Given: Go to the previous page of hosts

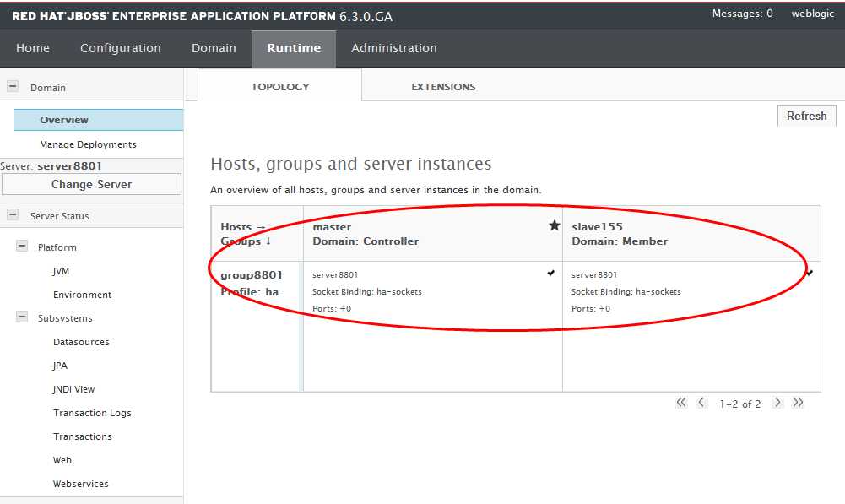Looking at the screenshot, I should coord(701,402).
